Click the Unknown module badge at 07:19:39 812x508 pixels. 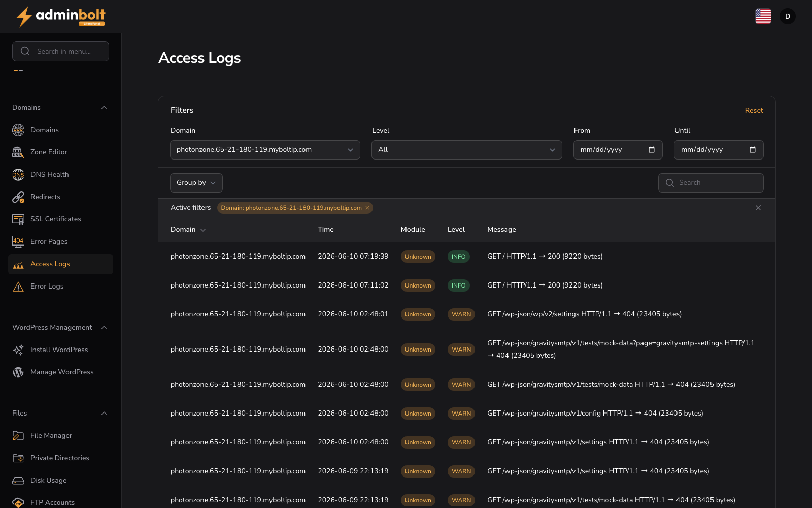tap(418, 257)
